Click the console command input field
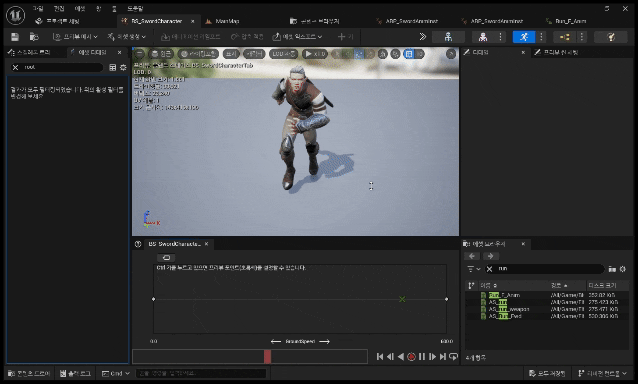This screenshot has width=638, height=384. click(x=201, y=373)
